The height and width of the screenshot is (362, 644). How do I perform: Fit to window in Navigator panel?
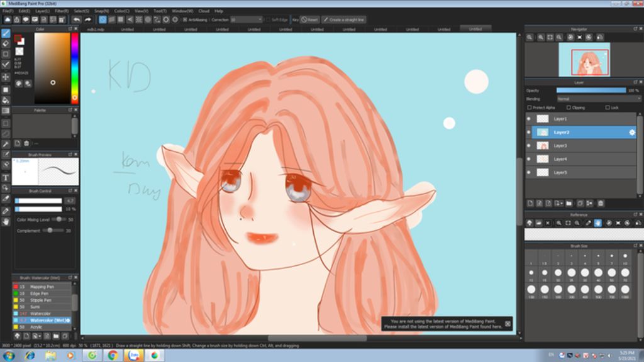click(550, 37)
